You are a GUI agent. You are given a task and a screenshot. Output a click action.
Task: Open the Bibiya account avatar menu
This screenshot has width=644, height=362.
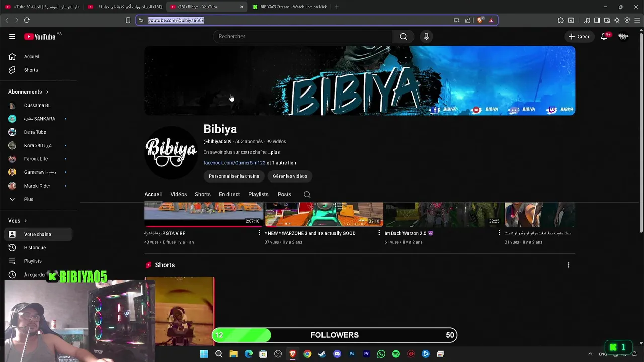[623, 36]
